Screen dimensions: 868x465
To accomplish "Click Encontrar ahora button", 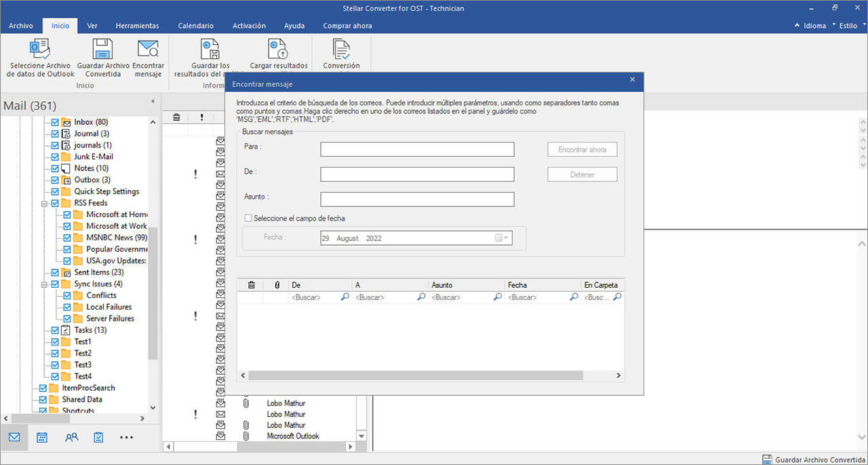I will [x=583, y=149].
